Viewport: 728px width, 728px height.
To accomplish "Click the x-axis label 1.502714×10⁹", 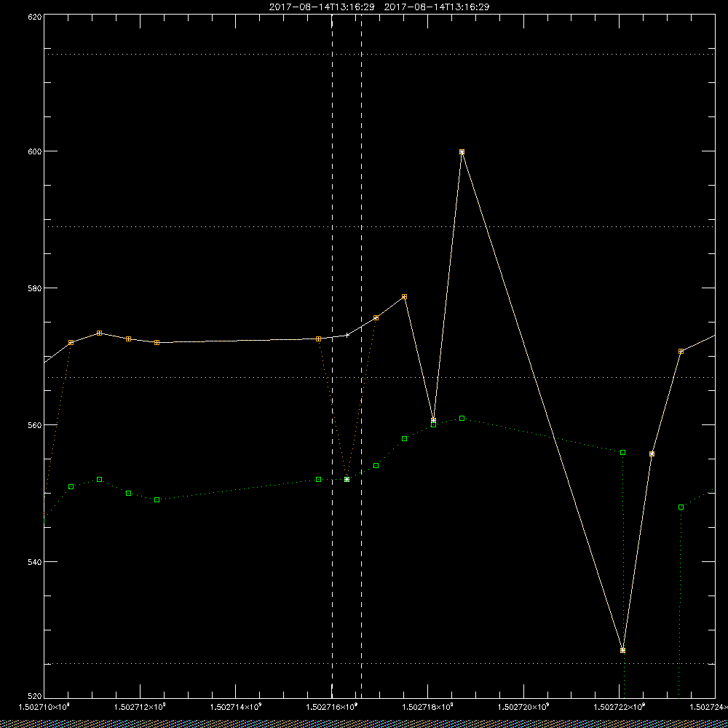I will (x=236, y=707).
